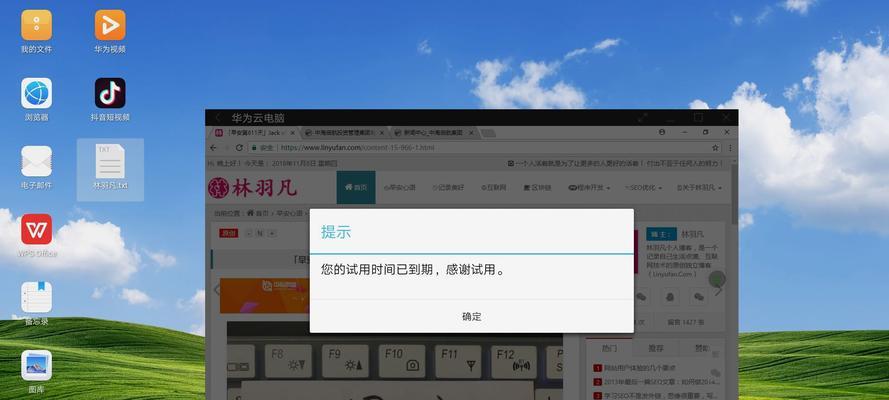Image resolution: width=889 pixels, height=400 pixels.
Task: Open article 网站用户体验的几个需求
Action: 639,368
